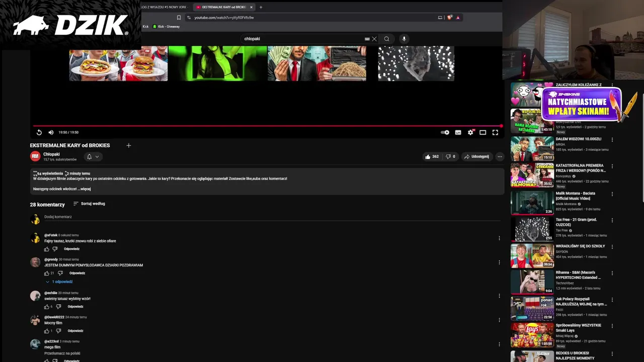Open the three-dot menu on @xFatek's comment
This screenshot has height=362, width=644.
click(x=499, y=238)
